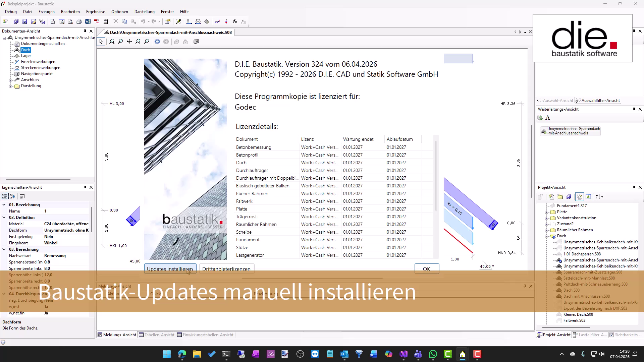Click the pan four-arrows tool
Screen dimensions: 644x362
[129, 42]
